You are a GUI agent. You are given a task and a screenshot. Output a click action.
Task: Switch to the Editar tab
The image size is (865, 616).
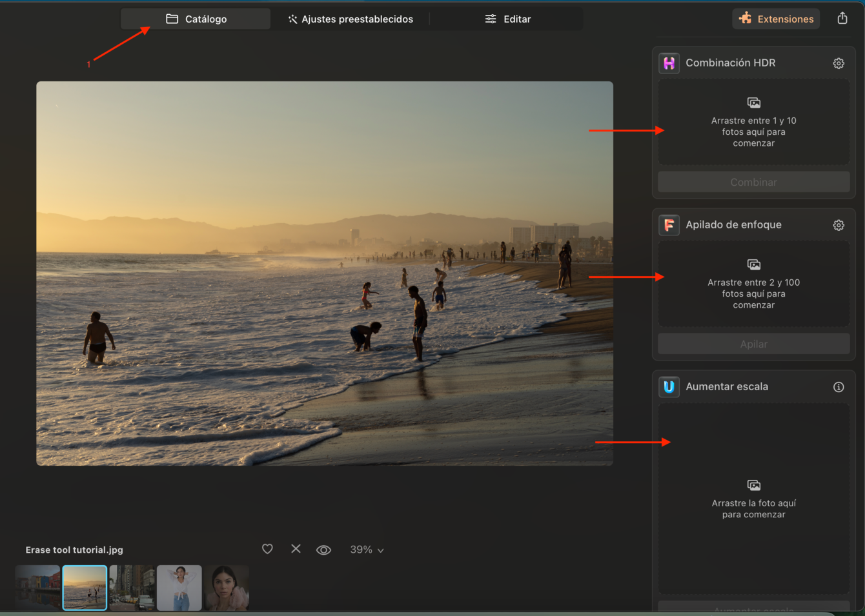508,19
